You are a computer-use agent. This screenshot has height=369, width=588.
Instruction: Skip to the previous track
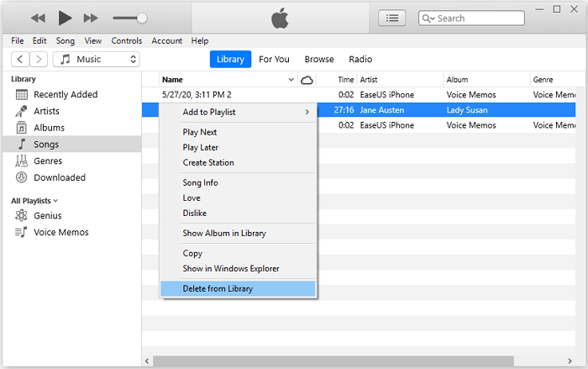click(38, 18)
